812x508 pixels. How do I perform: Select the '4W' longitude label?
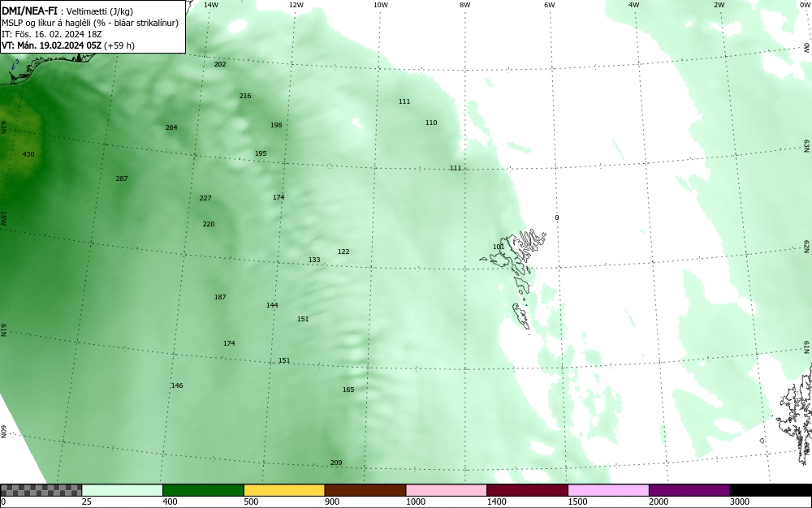click(x=634, y=5)
